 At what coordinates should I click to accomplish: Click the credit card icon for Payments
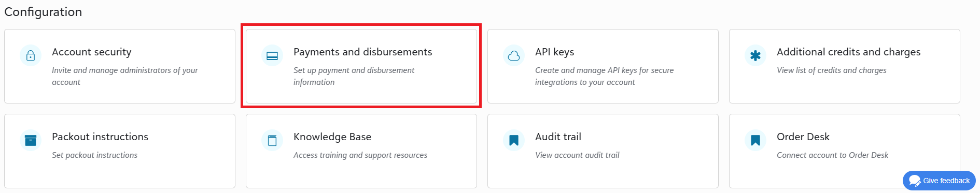pyautogui.click(x=272, y=55)
